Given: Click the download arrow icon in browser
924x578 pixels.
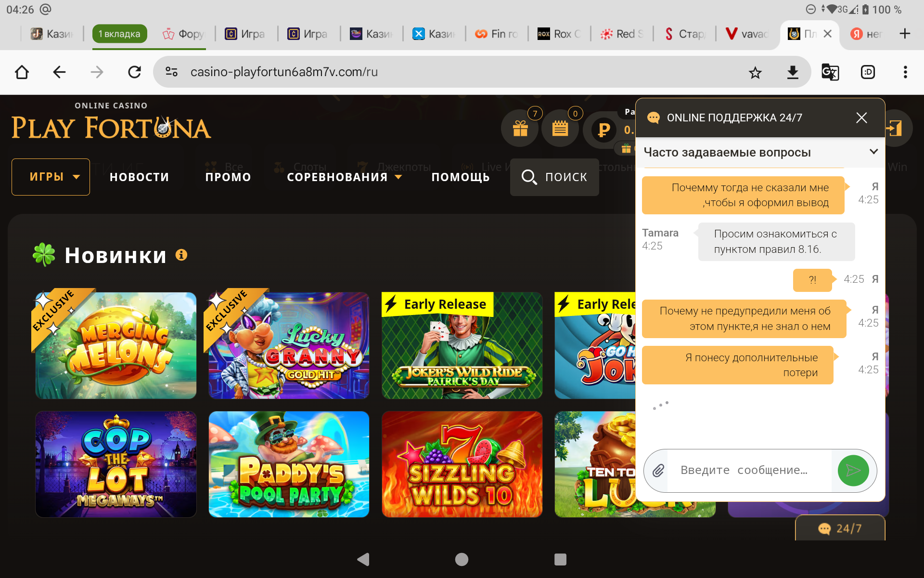Looking at the screenshot, I should [793, 72].
